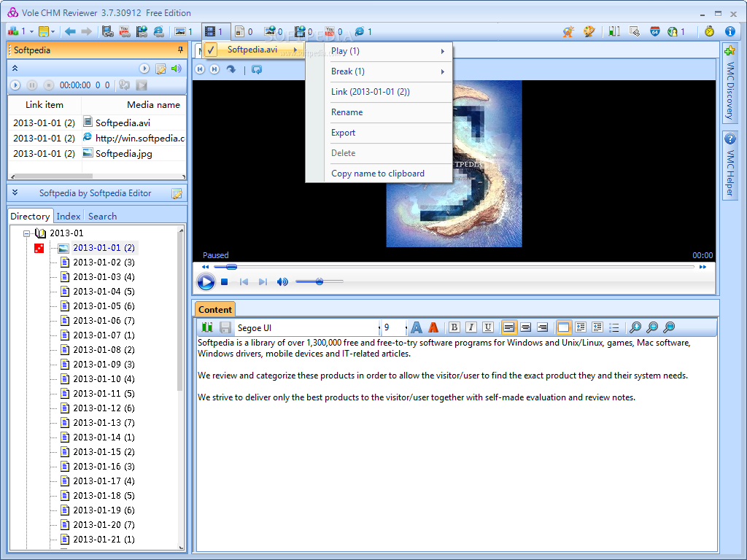Click the find in list toolbar icon
The image size is (747, 560).
tap(634, 31)
